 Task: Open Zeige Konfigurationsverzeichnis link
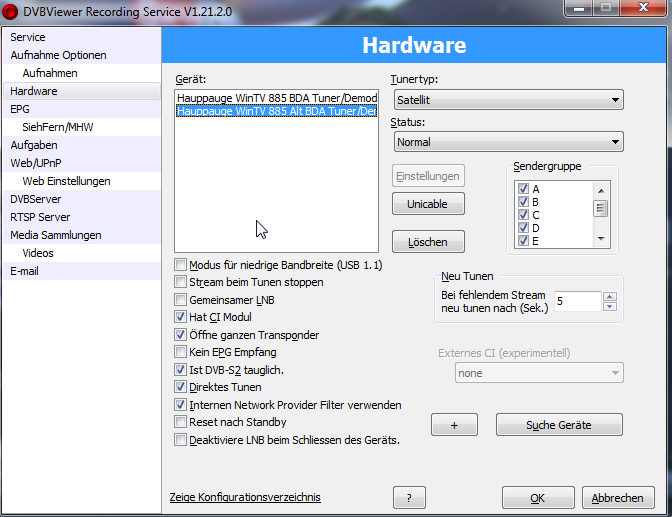click(x=246, y=497)
